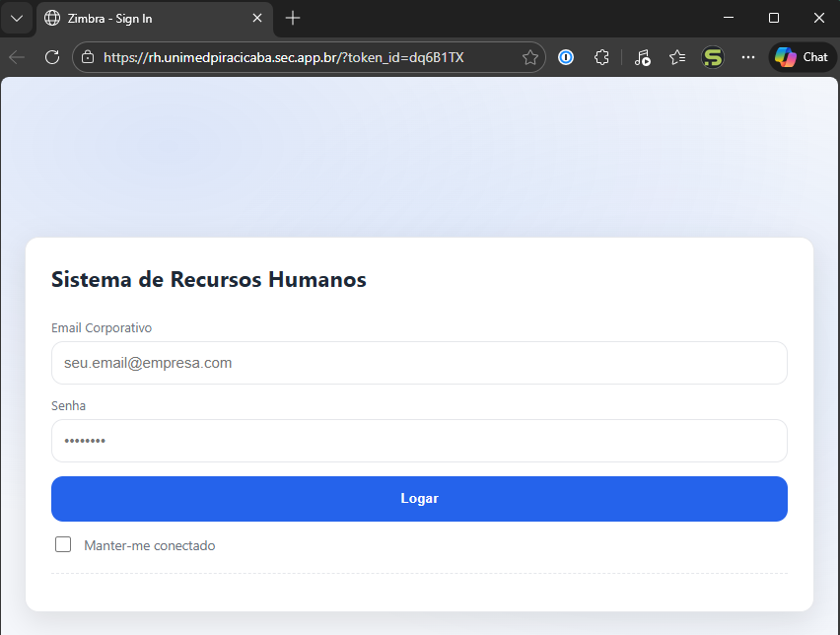Open a new browser tab
This screenshot has width=840, height=635.
293,19
